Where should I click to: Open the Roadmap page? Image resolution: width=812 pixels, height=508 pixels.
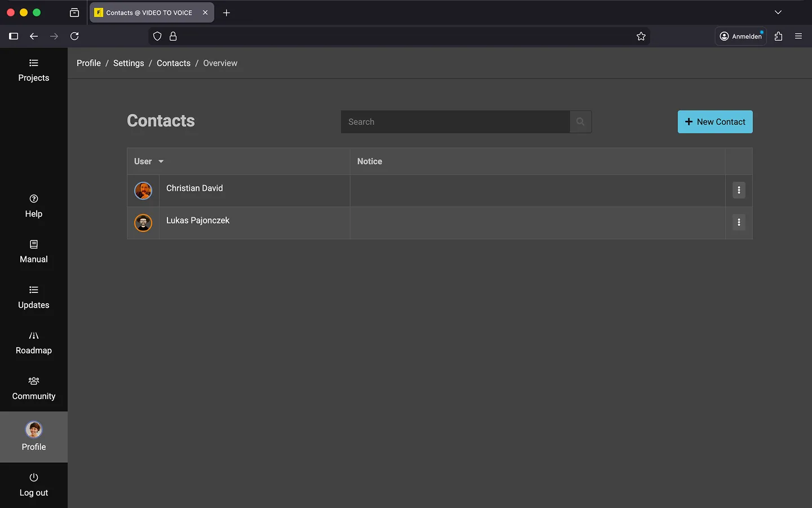coord(33,343)
